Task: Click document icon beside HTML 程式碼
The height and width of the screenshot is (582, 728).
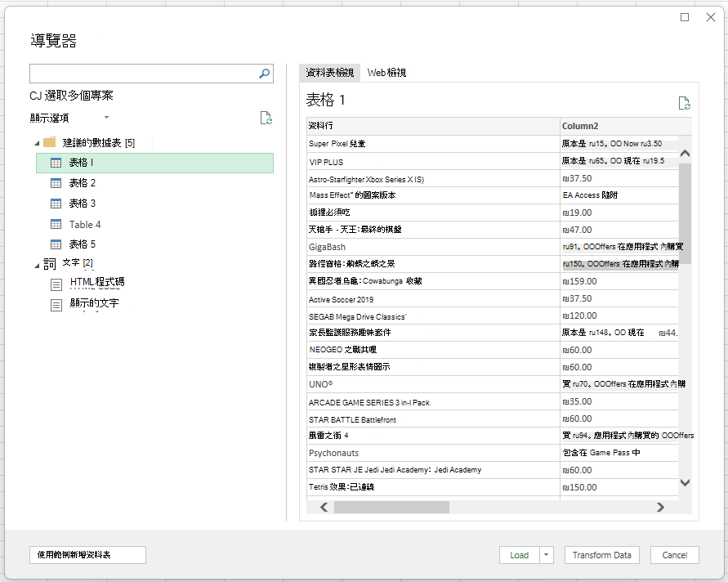Action: pos(56,284)
